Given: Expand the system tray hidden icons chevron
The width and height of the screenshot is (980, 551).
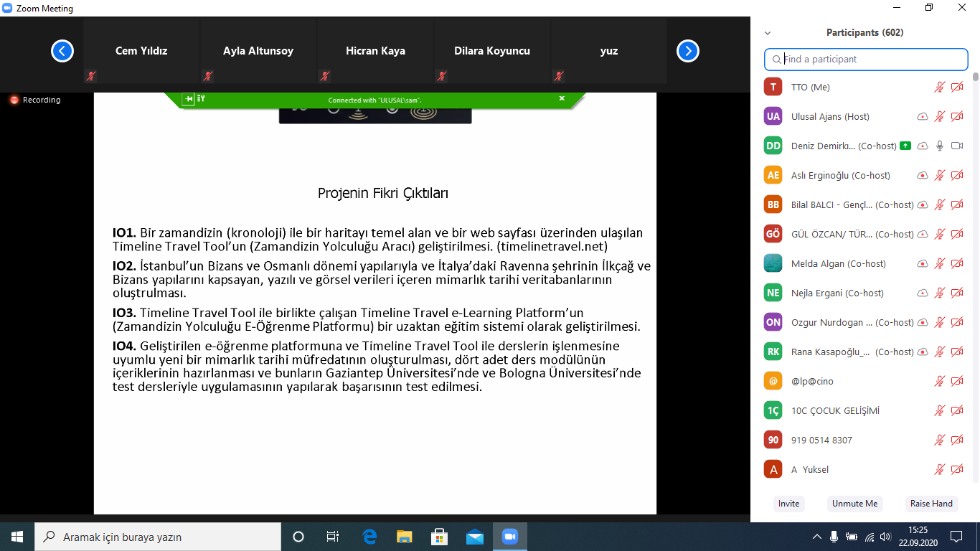Looking at the screenshot, I should 816,537.
